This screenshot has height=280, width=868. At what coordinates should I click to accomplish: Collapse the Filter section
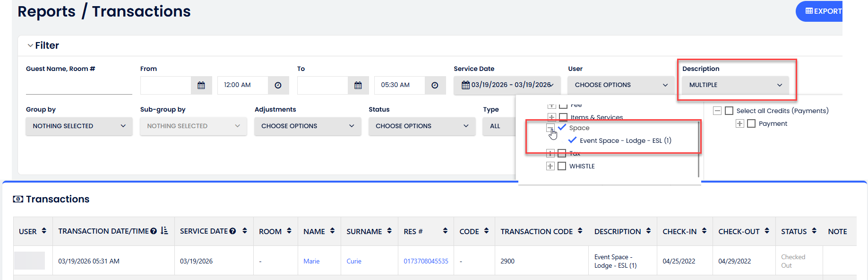pyautogui.click(x=31, y=45)
